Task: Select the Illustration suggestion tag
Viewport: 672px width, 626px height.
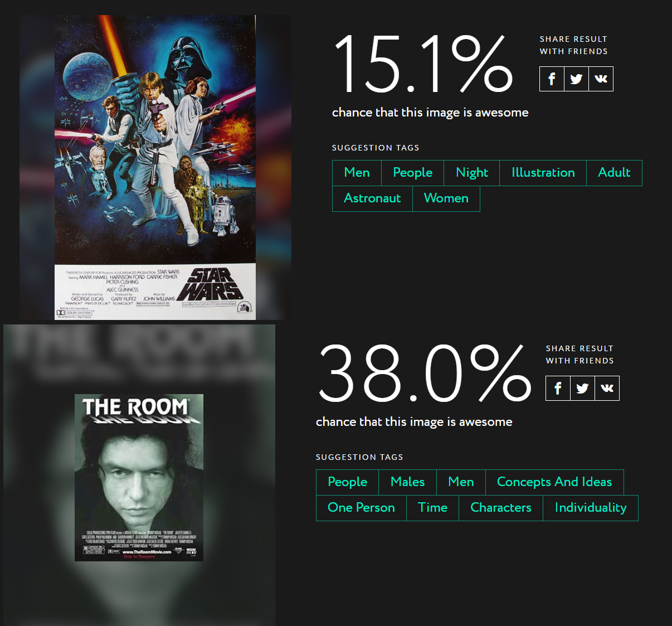Action: click(543, 173)
